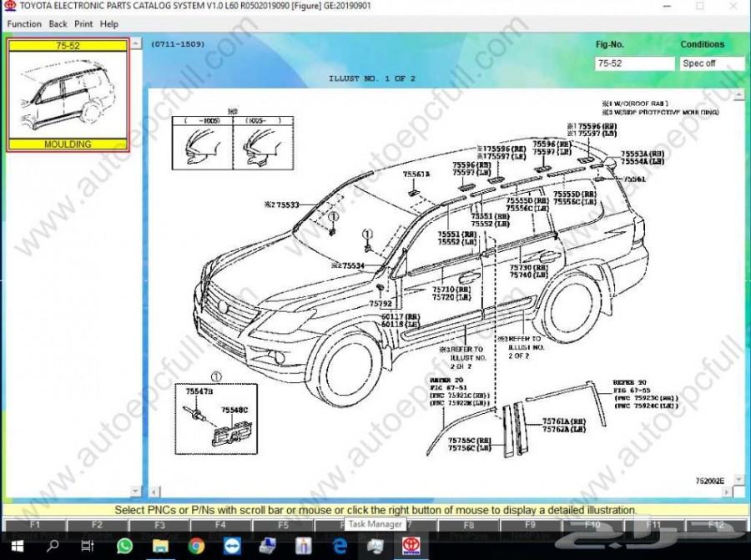Select part number 75554A (LH)
751x560 pixels.
pyautogui.click(x=643, y=162)
